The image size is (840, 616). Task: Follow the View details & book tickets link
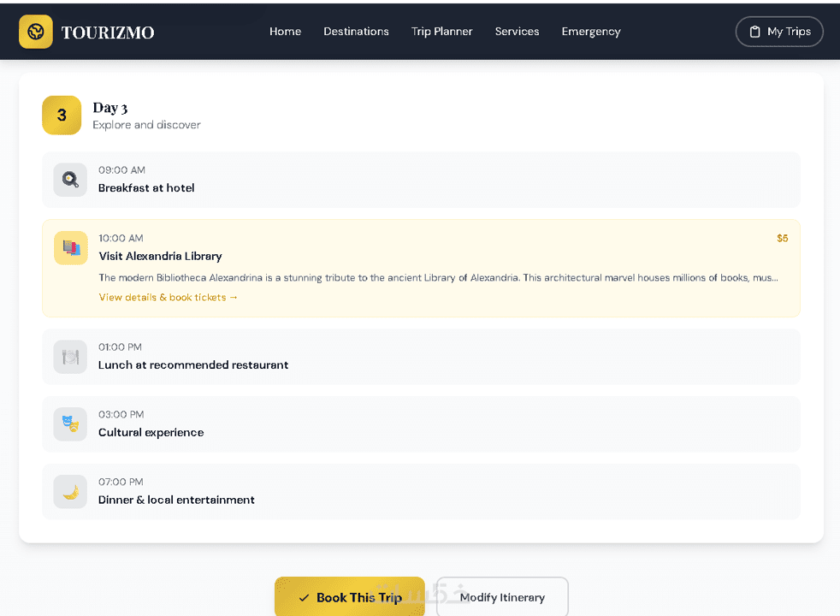pos(169,297)
